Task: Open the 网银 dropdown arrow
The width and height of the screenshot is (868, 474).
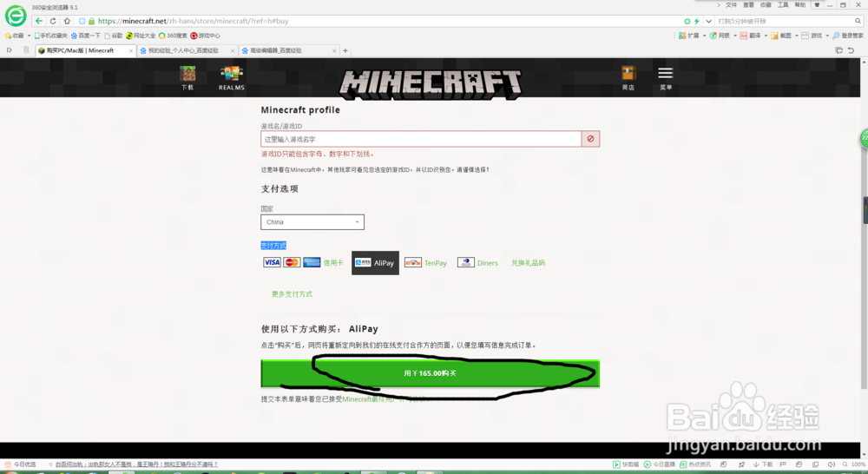Action: tap(735, 36)
